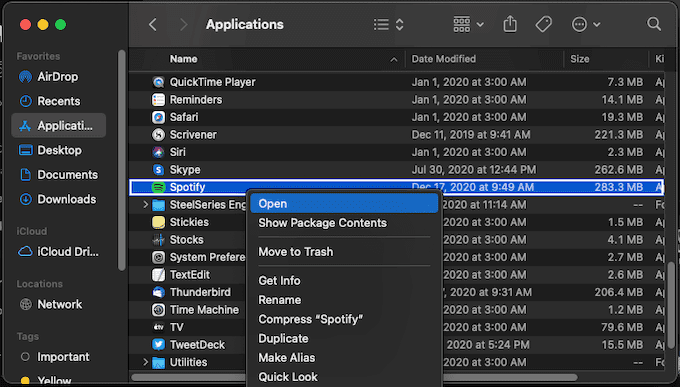Click the System Preferences gear icon
This screenshot has height=387, width=680.
158,257
